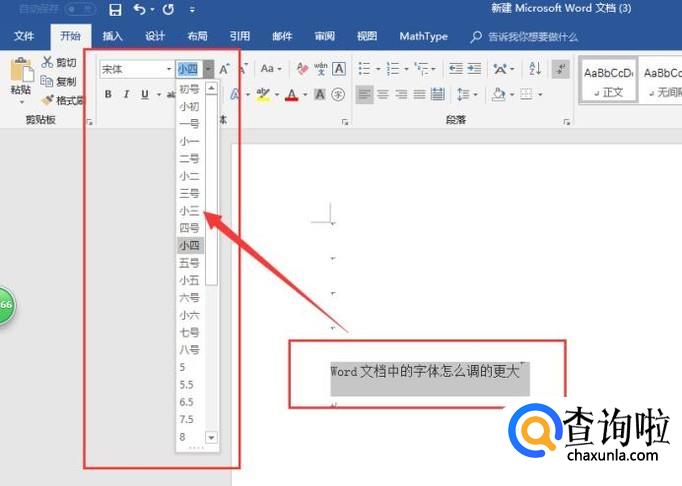The width and height of the screenshot is (682, 486).
Task: Justify text alignment
Action: 419,94
